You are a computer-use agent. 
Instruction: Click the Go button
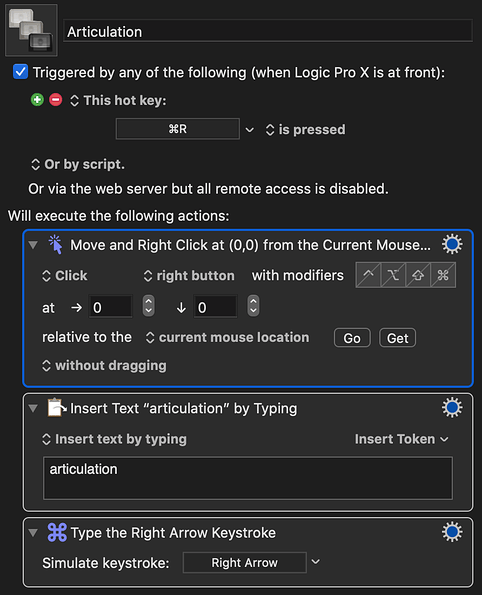(x=352, y=338)
